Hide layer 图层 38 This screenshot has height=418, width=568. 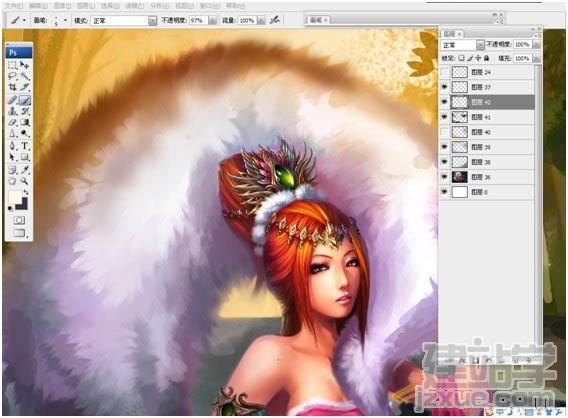tap(444, 162)
